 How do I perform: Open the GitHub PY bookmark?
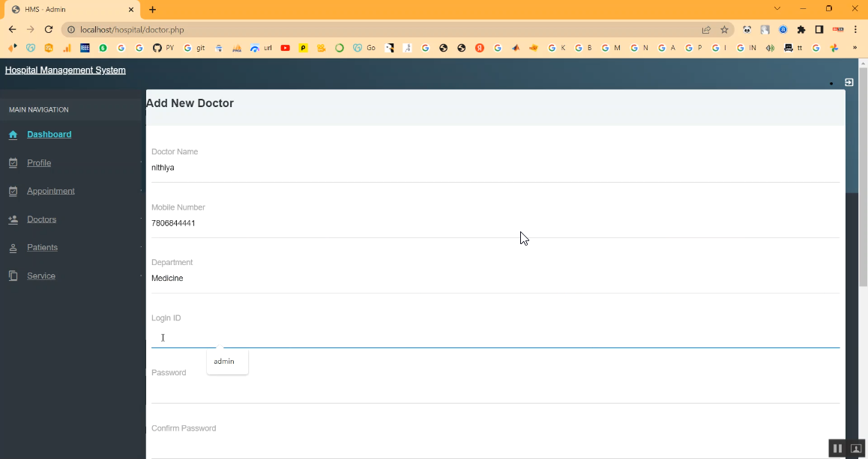tap(163, 48)
